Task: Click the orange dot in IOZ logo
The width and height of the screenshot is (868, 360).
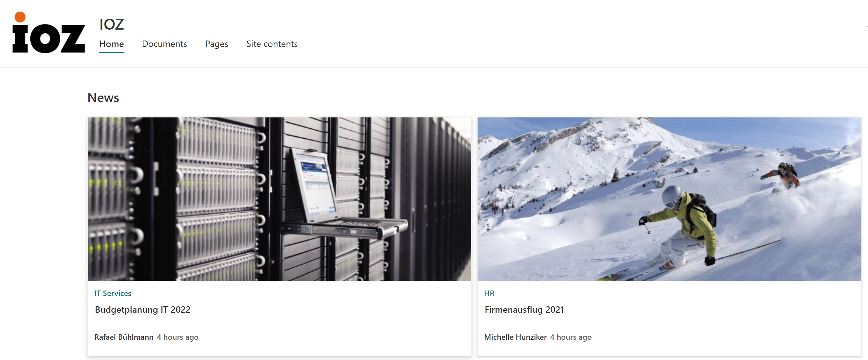Action: pos(20,17)
